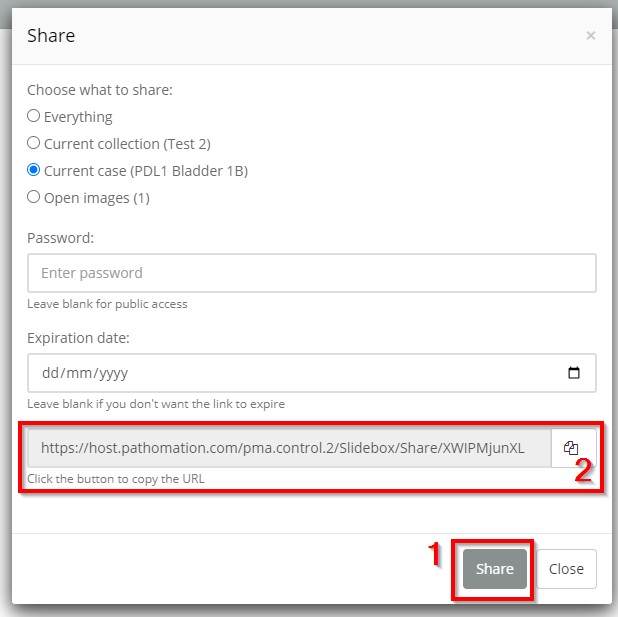The image size is (618, 617).
Task: Click the Expiration date: label
Action: pos(78,338)
